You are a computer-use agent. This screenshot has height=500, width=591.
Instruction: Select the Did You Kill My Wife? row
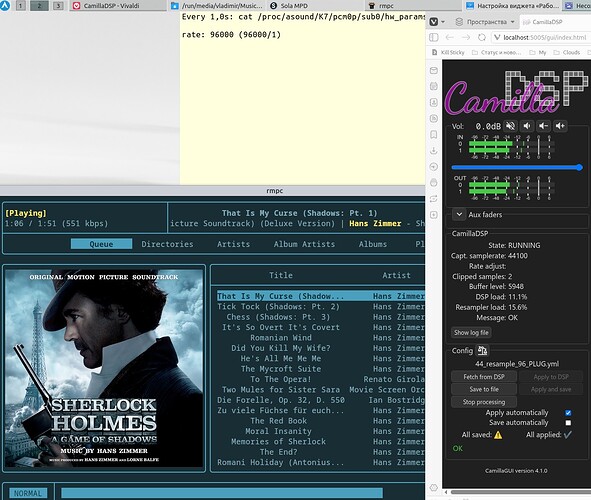click(321, 348)
